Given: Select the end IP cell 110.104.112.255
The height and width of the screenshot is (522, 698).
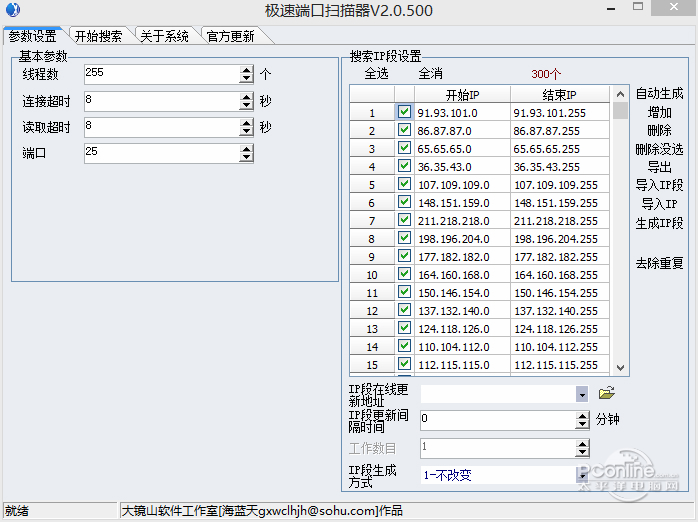Looking at the screenshot, I should click(560, 347).
